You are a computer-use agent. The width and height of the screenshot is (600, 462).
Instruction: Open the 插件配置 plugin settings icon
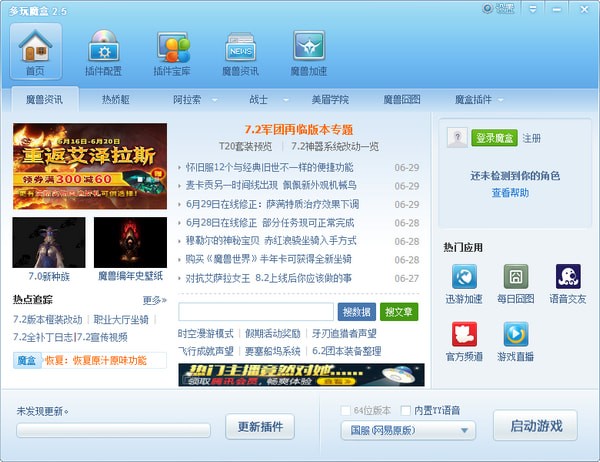103,47
